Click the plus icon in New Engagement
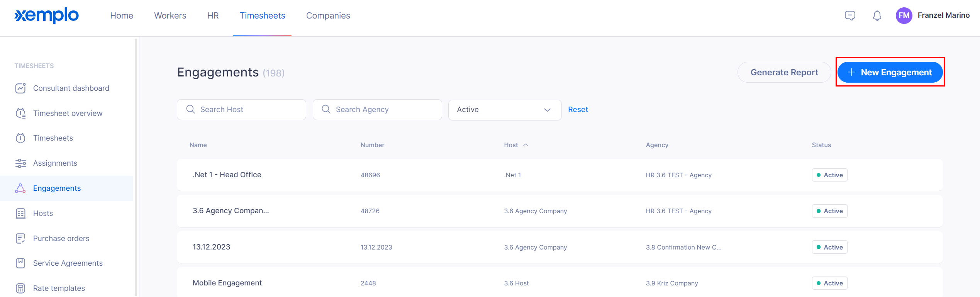The image size is (980, 297). coord(851,72)
